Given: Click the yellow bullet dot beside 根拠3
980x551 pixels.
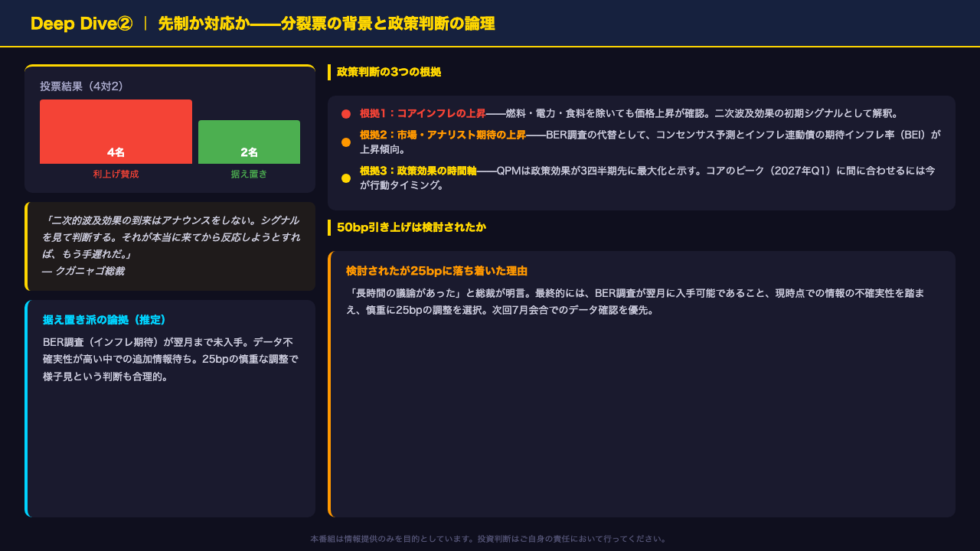Looking at the screenshot, I should [346, 178].
